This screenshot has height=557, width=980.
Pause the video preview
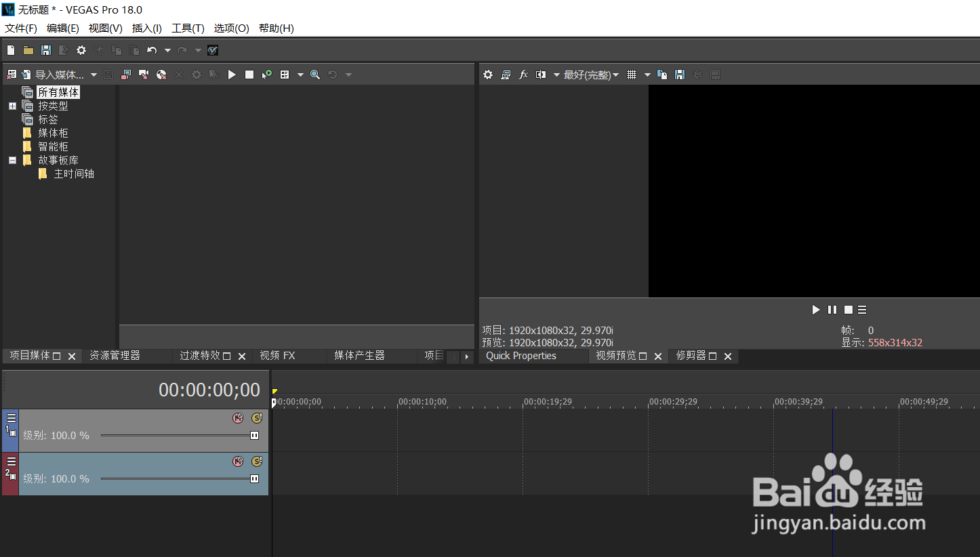pos(832,310)
